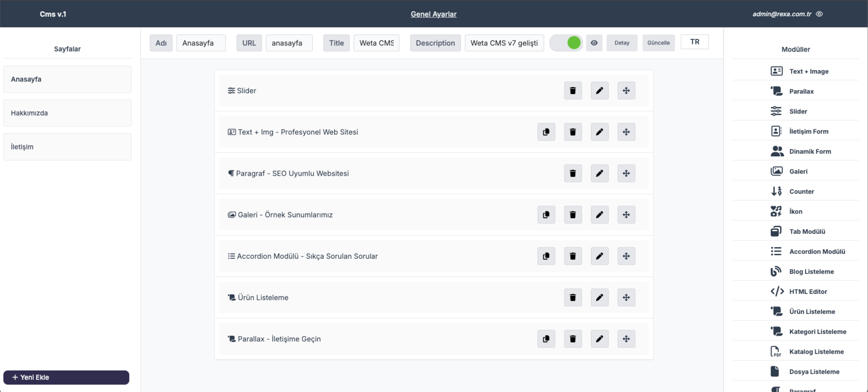This screenshot has height=392, width=868.
Task: Open the Detay page details
Action: (x=622, y=43)
